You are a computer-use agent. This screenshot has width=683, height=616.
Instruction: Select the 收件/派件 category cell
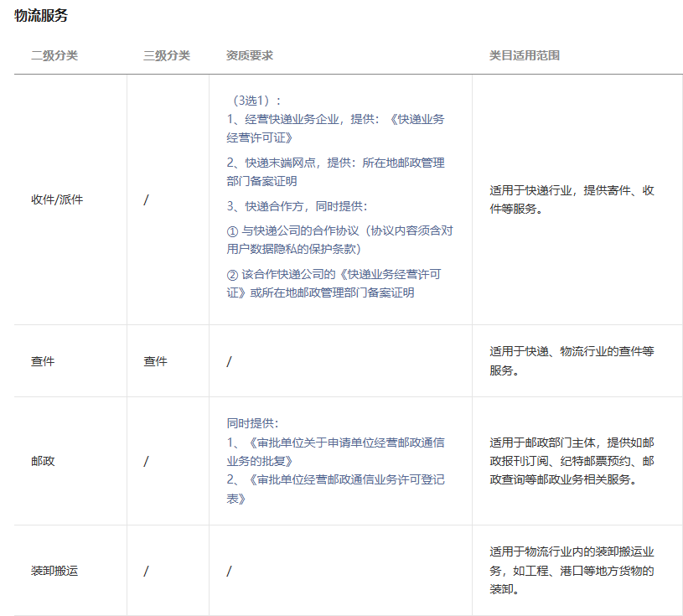click(57, 199)
